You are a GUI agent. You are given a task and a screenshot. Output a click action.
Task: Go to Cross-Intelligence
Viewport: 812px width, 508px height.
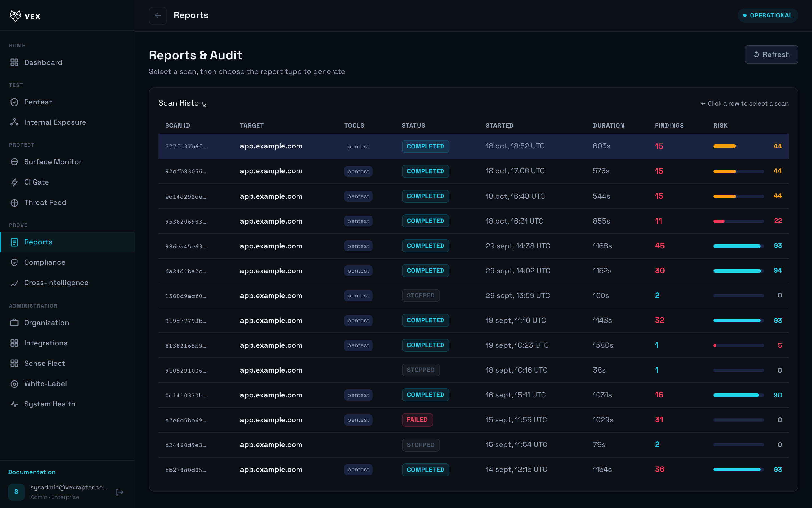point(67,283)
